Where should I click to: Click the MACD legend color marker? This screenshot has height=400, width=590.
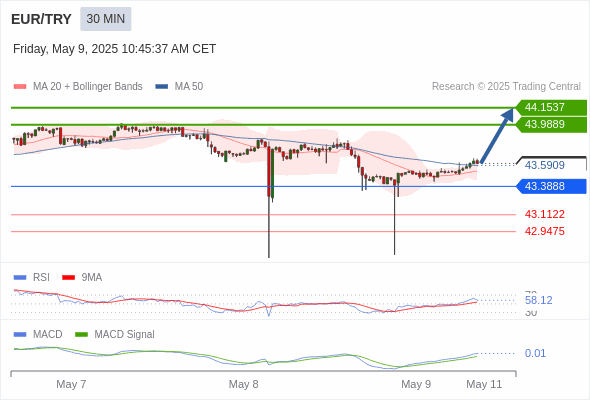tap(20, 334)
